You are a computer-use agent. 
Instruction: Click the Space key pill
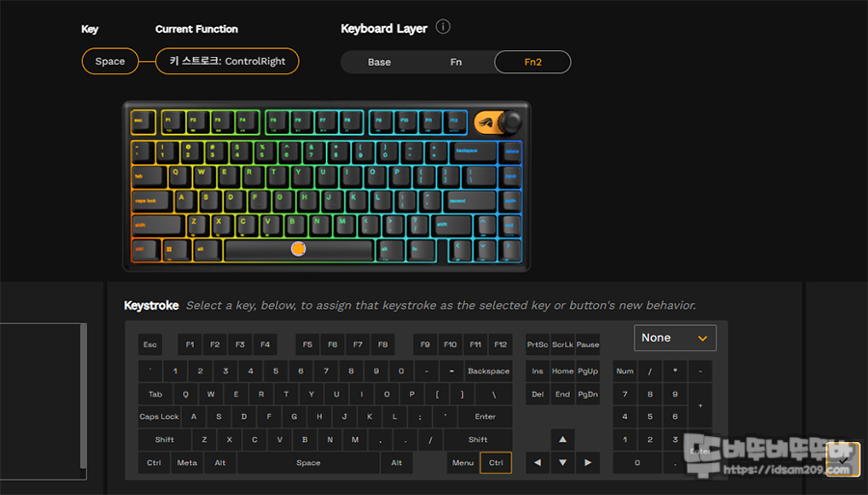110,61
